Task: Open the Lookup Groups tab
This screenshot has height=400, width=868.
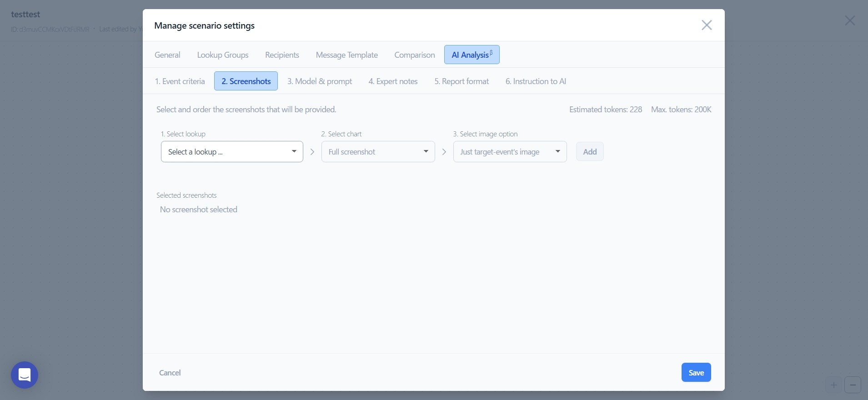Action: pos(223,55)
